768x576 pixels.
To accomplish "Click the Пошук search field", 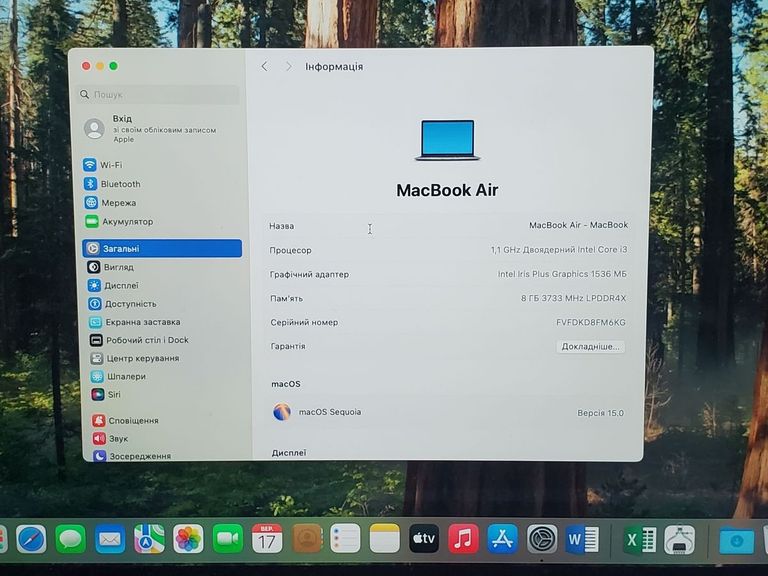I will (159, 94).
